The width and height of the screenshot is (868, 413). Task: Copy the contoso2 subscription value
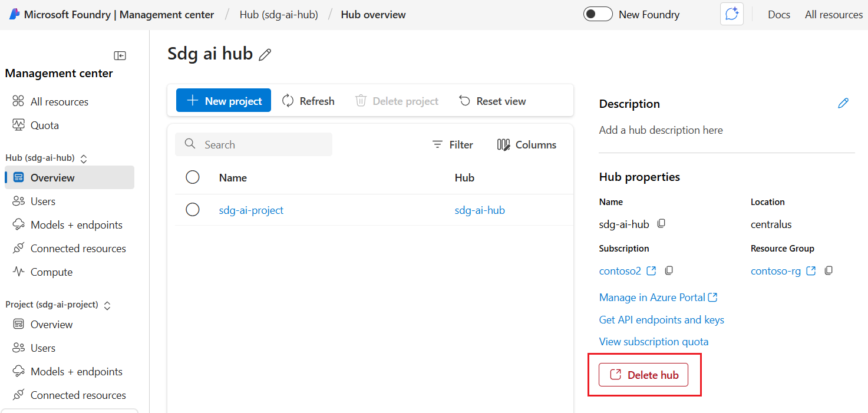click(669, 270)
